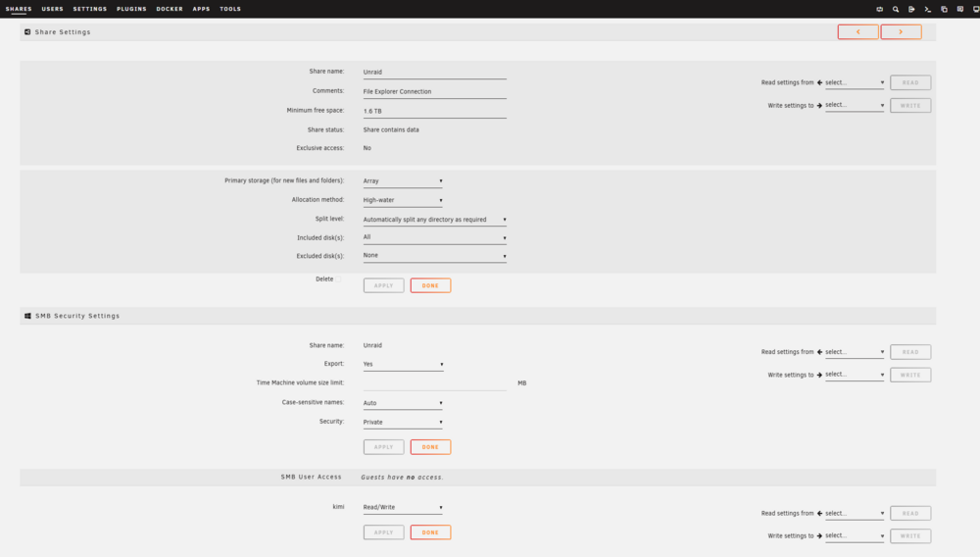Open SMB Security Write settings to dropdown
The height and width of the screenshot is (557, 980).
tap(855, 375)
